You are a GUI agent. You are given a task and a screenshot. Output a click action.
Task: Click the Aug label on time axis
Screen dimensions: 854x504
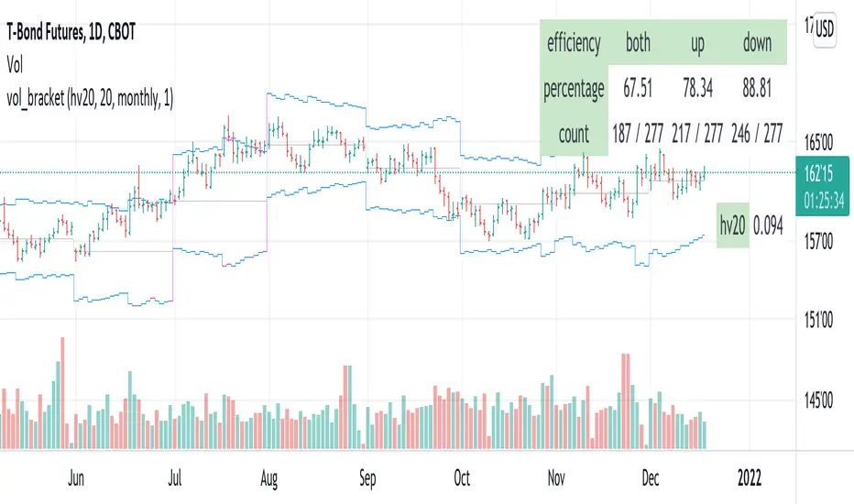[268, 477]
